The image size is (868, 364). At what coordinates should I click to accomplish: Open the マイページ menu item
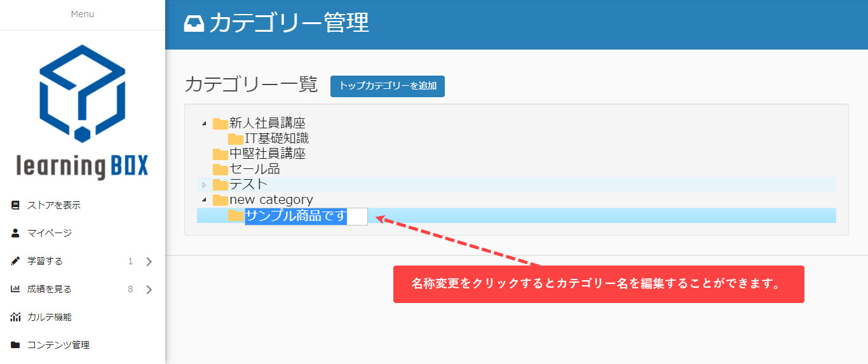pos(50,233)
